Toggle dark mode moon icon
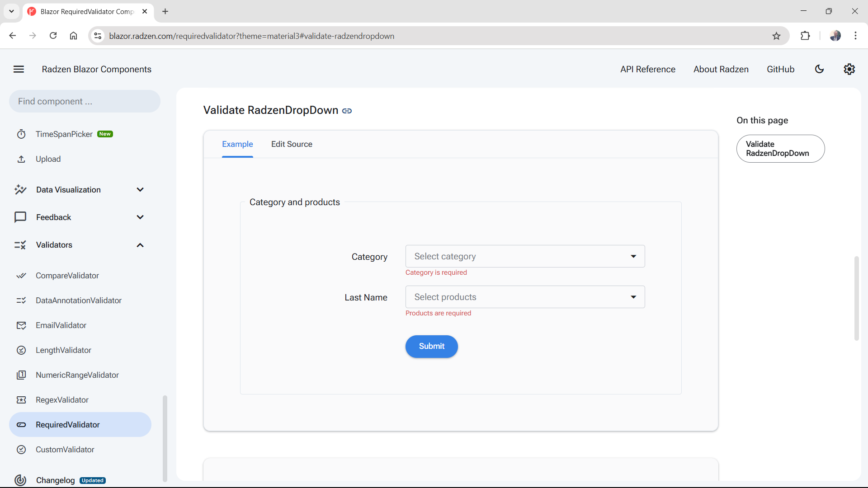868x488 pixels. point(819,69)
